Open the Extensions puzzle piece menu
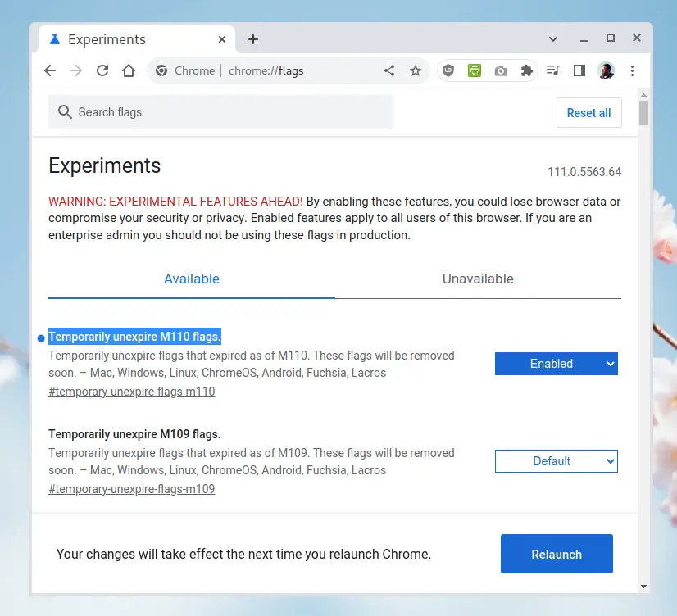The height and width of the screenshot is (616, 677). (x=527, y=70)
